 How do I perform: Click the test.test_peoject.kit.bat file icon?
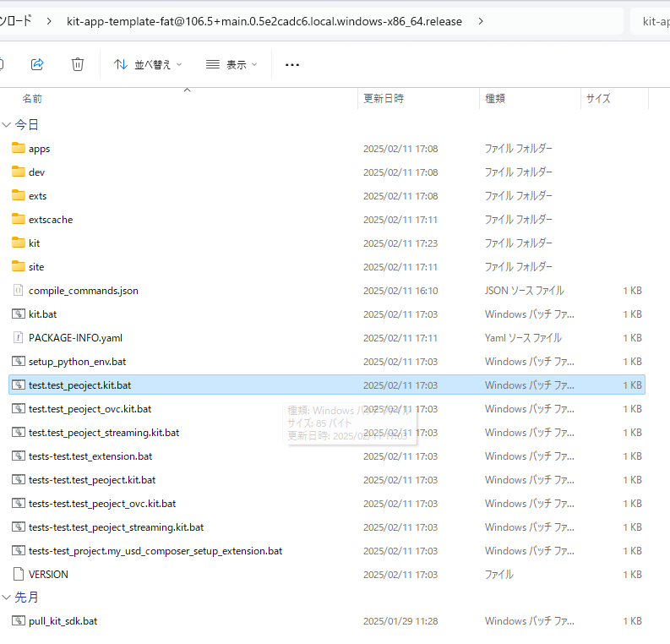click(18, 385)
